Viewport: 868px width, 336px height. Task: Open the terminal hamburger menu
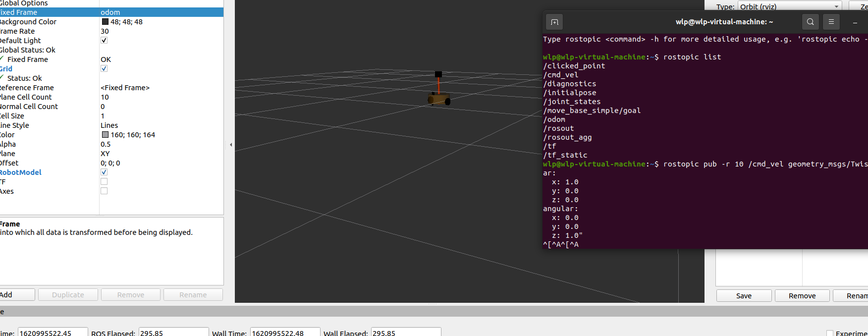coord(831,22)
